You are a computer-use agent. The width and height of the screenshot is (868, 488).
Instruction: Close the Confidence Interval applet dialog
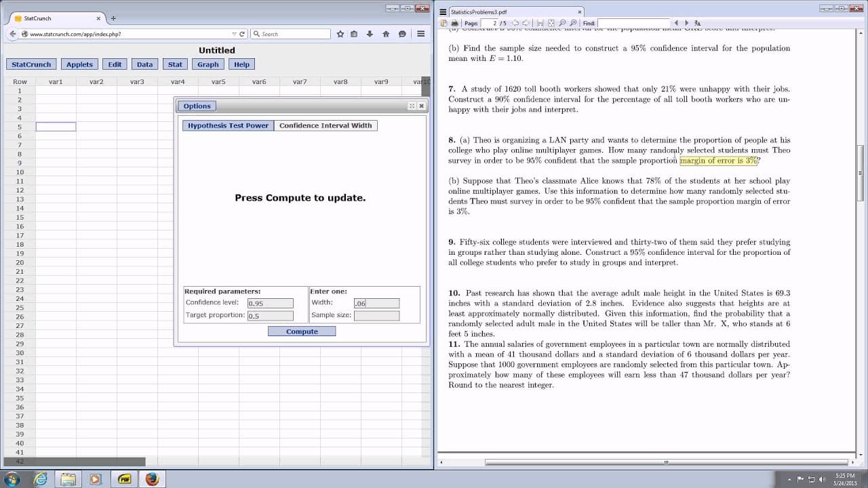421,106
